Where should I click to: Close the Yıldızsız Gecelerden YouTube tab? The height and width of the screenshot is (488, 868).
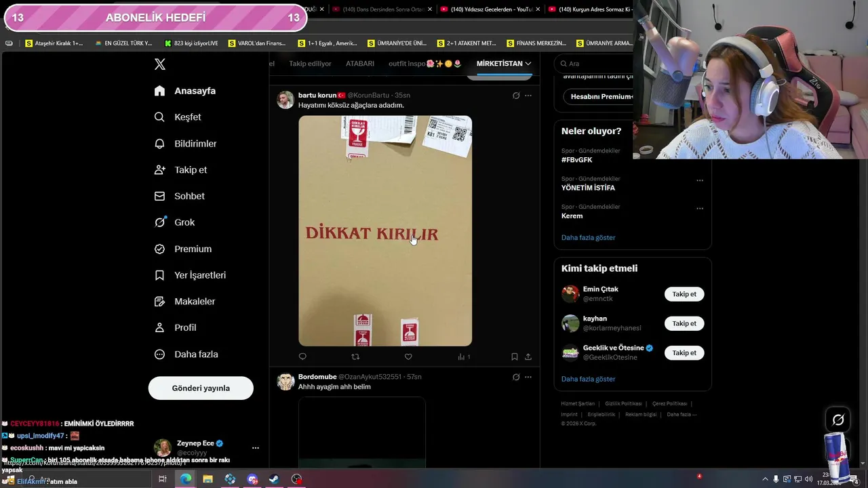click(x=538, y=9)
